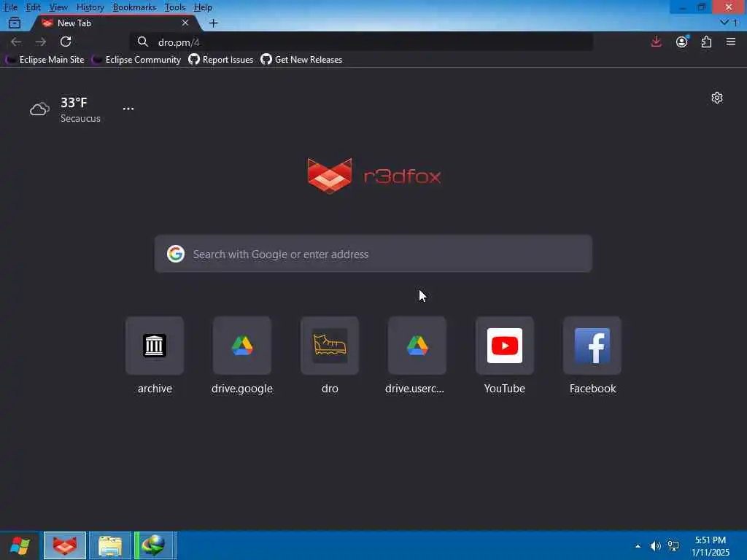The width and height of the screenshot is (747, 560).
Task: Open the Edit menu
Action: click(x=33, y=7)
